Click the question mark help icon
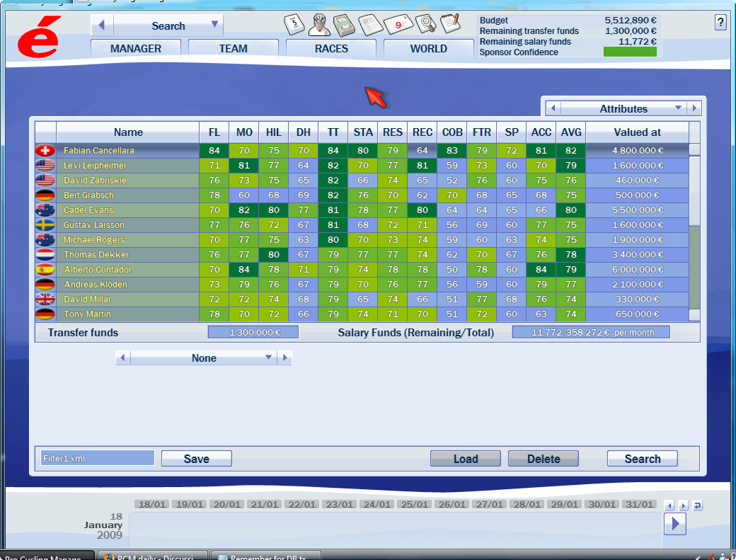 click(720, 23)
